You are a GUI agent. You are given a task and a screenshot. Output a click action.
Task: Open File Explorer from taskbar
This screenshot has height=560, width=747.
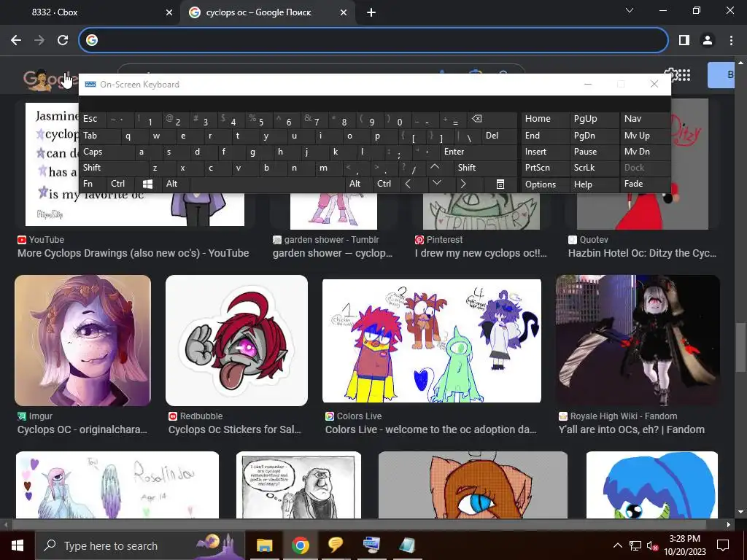(x=264, y=545)
